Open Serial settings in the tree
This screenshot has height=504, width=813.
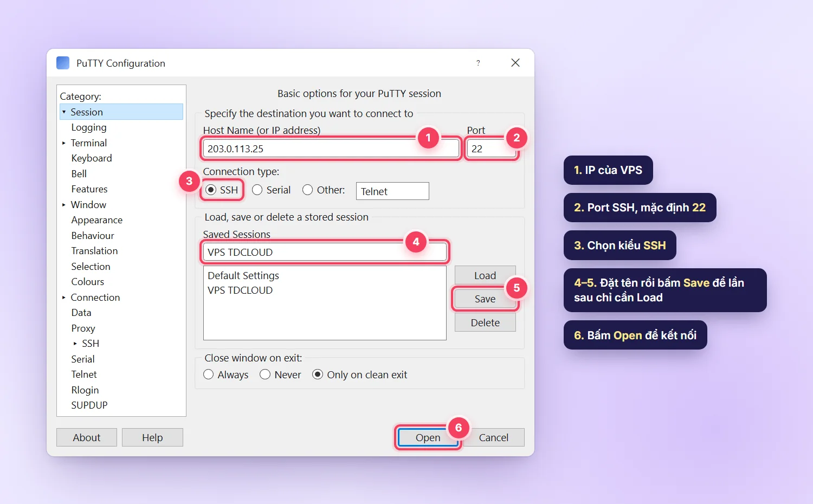click(x=83, y=359)
